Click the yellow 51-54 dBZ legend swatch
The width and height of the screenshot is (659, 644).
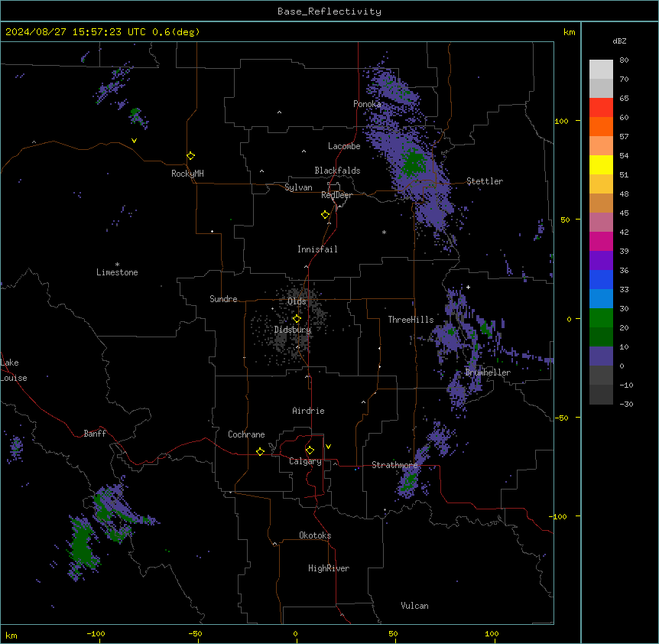(x=601, y=164)
